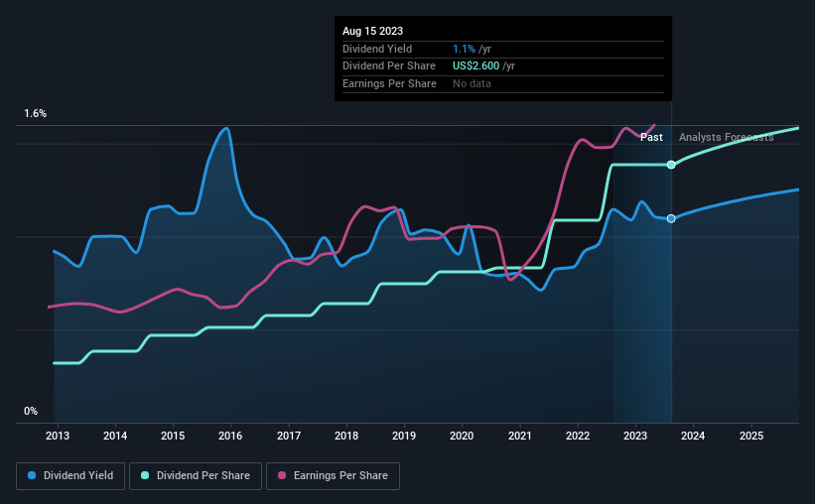The width and height of the screenshot is (815, 504).
Task: Click the 1.1% dividend yield value
Action: pyautogui.click(x=465, y=49)
